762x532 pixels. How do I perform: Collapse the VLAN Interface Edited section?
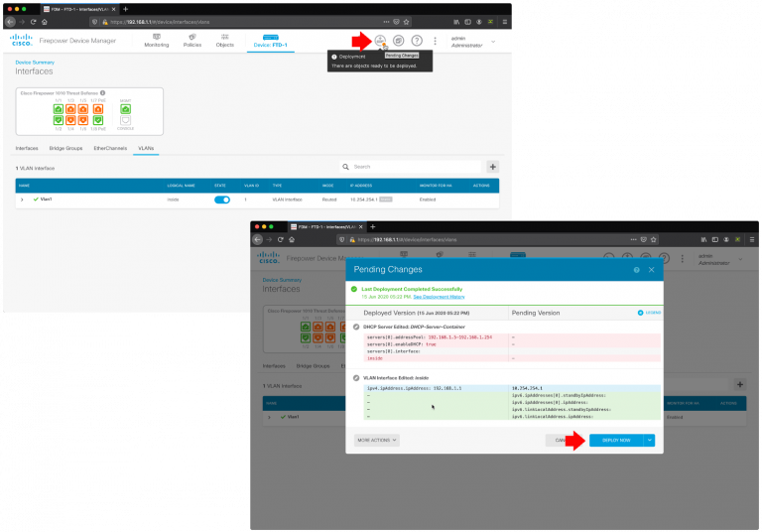pos(356,378)
